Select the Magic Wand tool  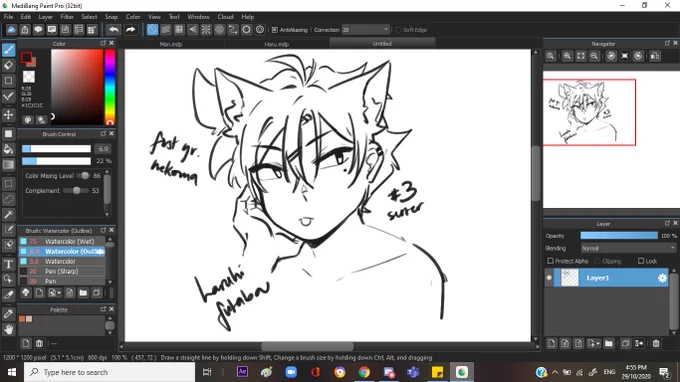click(x=8, y=215)
